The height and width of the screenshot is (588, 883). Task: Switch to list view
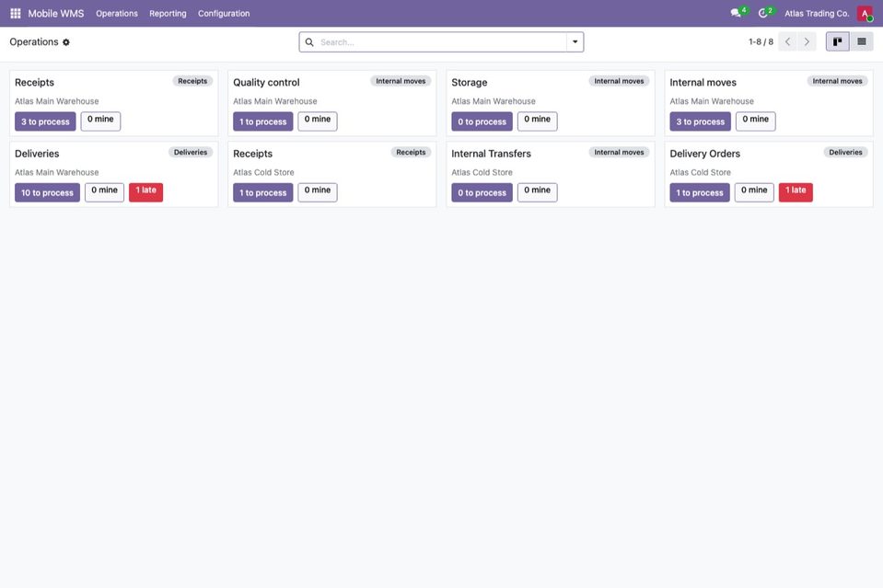coord(862,41)
